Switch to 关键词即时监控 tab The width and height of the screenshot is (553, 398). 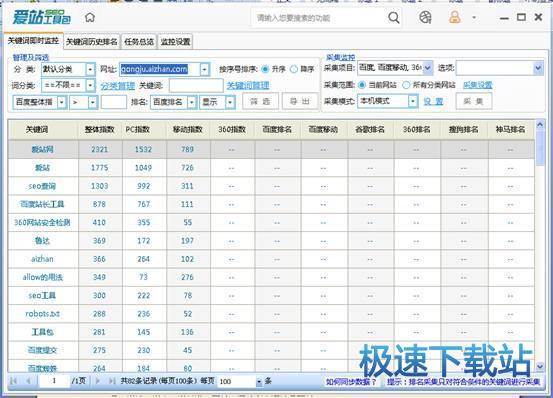click(x=34, y=41)
